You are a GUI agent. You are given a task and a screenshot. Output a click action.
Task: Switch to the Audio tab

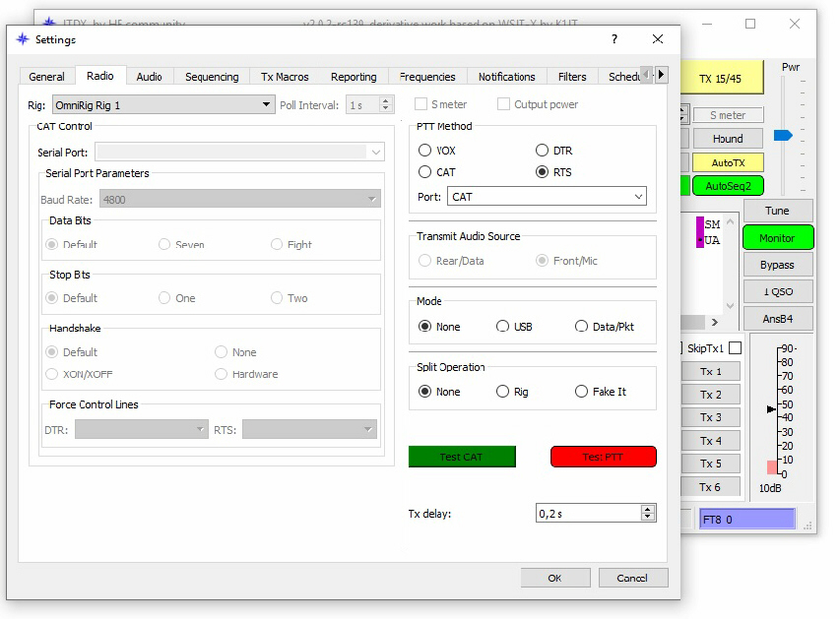tap(149, 77)
